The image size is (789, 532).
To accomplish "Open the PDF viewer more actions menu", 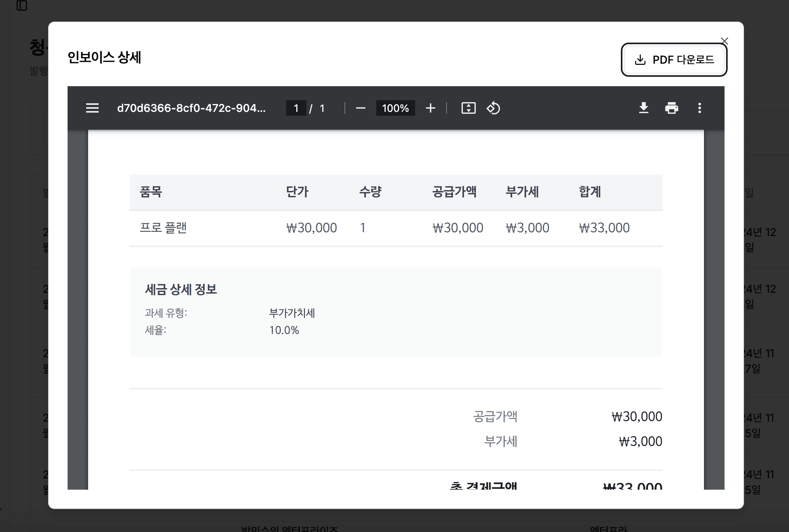I will point(700,108).
